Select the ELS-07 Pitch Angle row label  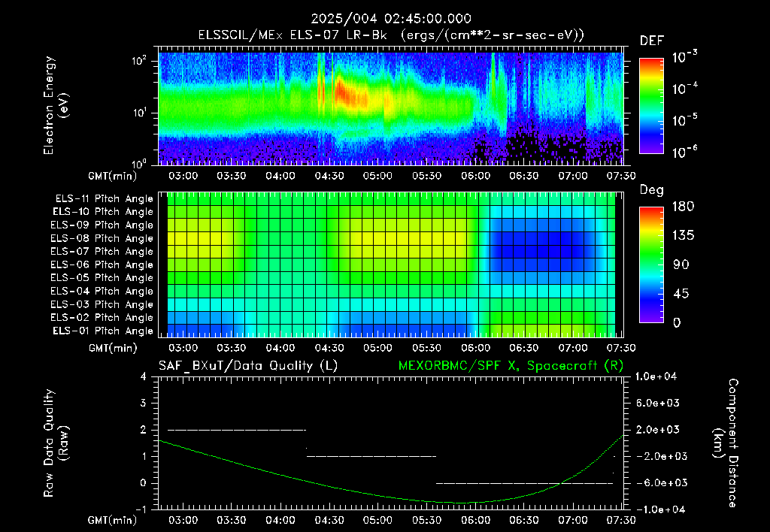(102, 251)
